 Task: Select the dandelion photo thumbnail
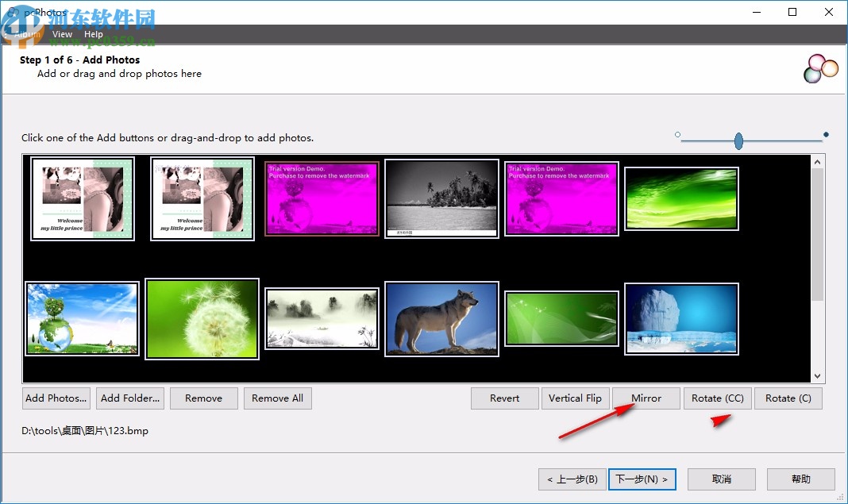pyautogui.click(x=202, y=319)
